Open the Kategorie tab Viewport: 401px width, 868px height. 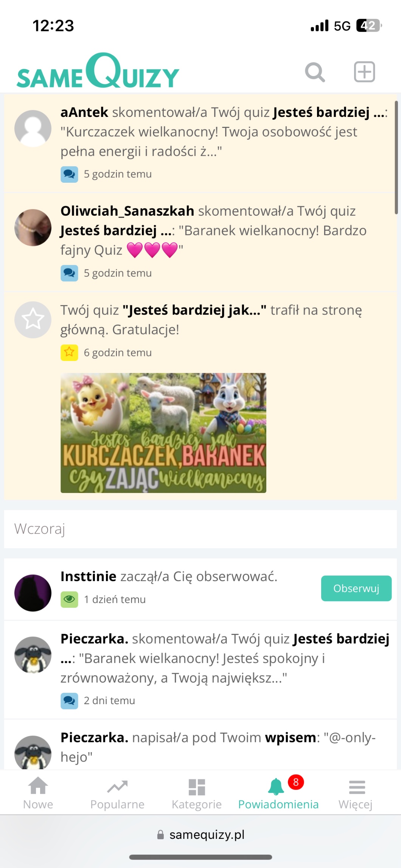tap(197, 793)
